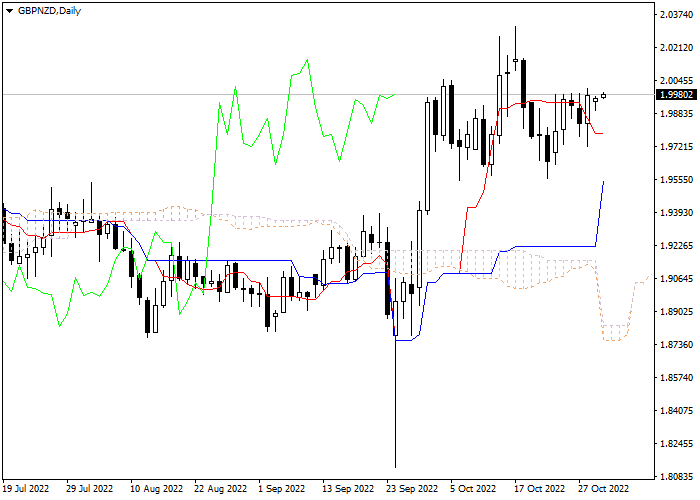
Task: Click the 13 Sep 2022 date label
Action: click(349, 488)
